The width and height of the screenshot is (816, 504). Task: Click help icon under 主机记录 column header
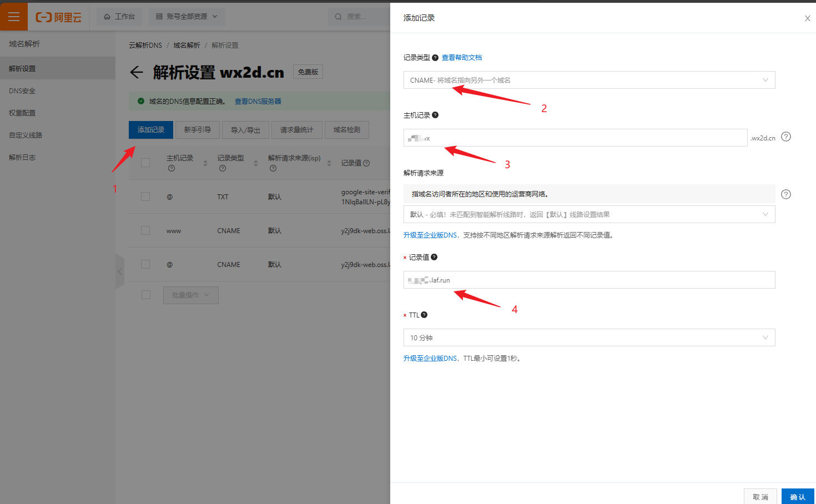171,168
